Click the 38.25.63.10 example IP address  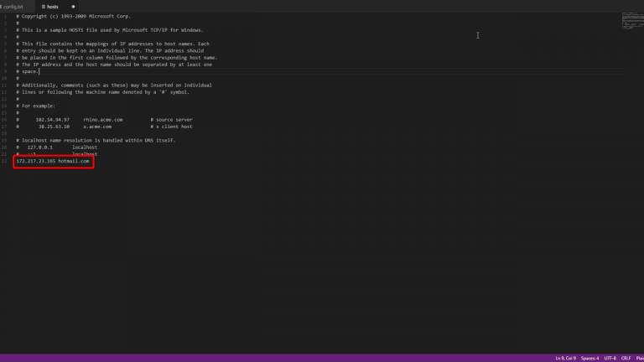[55, 127]
